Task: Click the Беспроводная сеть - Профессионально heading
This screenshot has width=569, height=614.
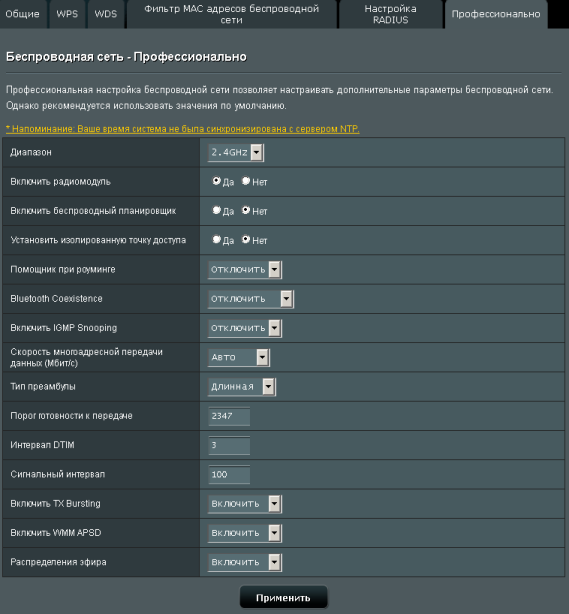Action: (126, 57)
